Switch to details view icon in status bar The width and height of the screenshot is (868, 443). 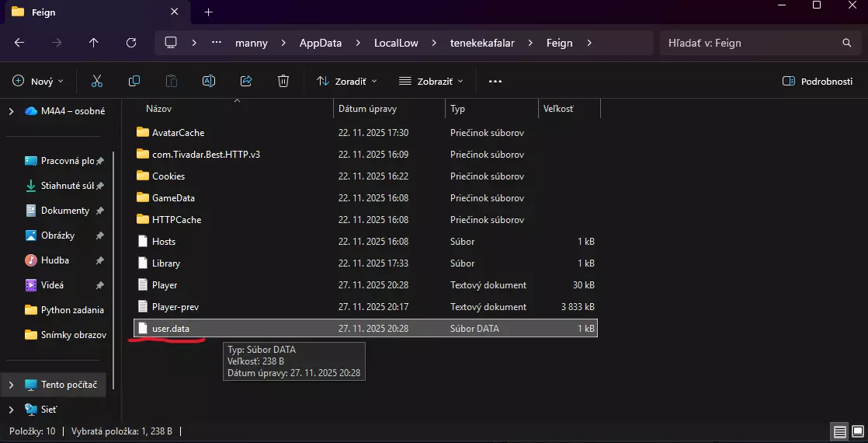pos(840,431)
